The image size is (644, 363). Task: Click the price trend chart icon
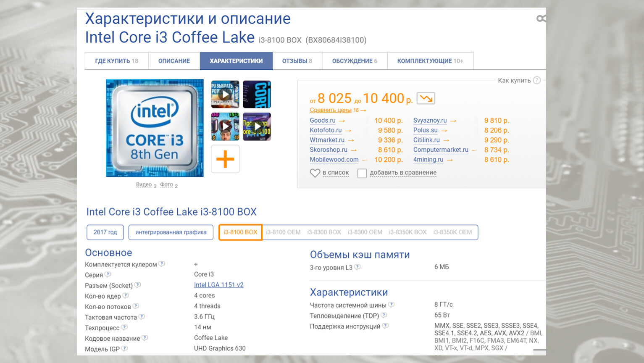tap(426, 98)
